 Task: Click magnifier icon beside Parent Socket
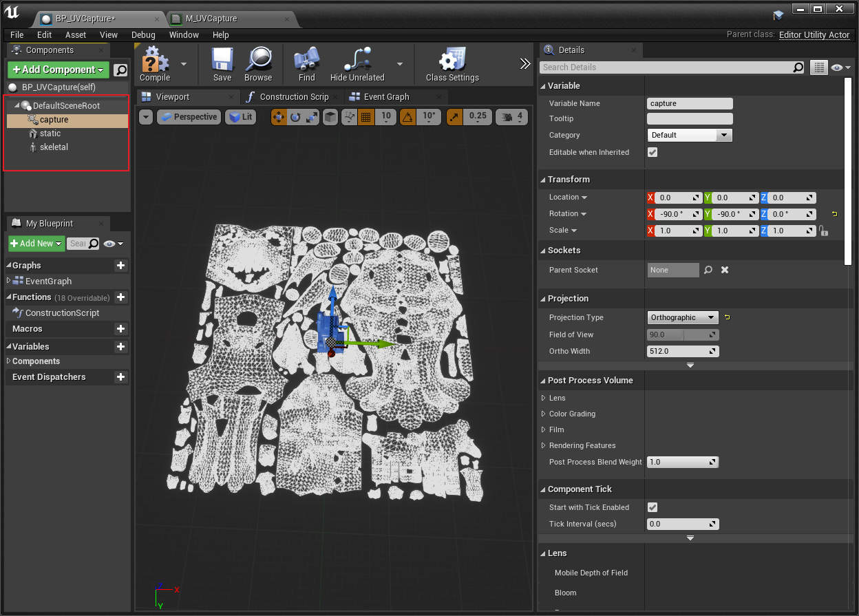[708, 270]
